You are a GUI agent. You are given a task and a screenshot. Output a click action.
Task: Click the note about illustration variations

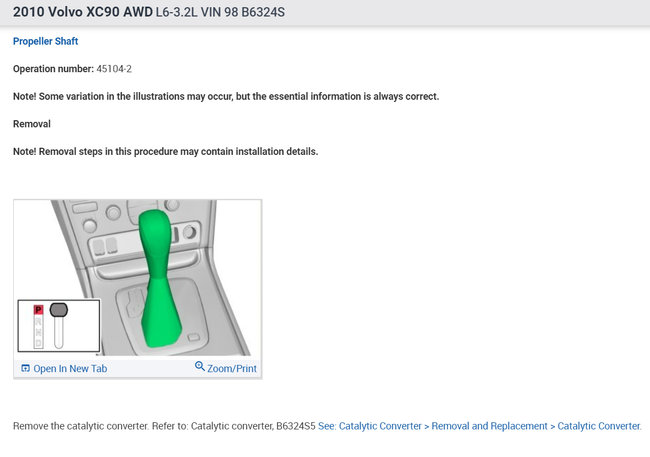(x=226, y=97)
